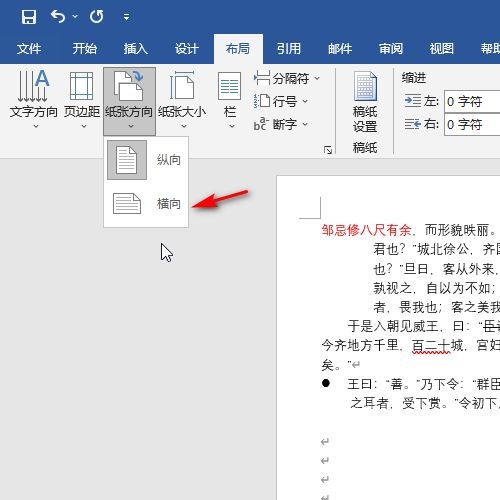Open the 文件 (File) tab
Image resolution: width=500 pixels, height=500 pixels.
29,49
